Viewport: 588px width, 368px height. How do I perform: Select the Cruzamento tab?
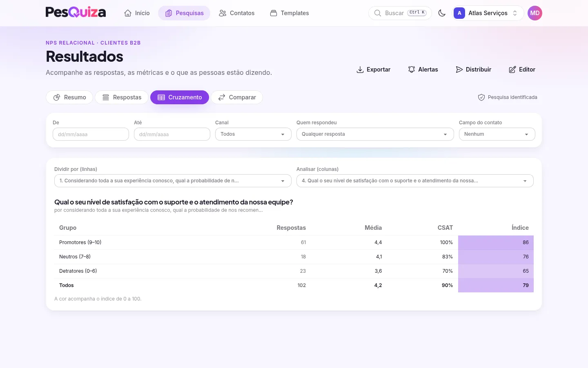180,97
